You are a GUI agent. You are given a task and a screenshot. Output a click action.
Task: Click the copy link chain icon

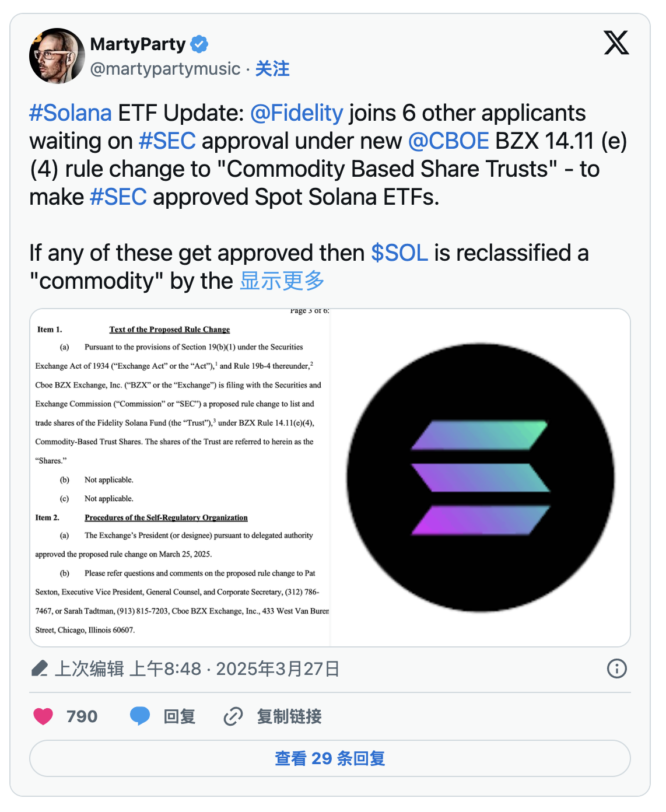point(233,716)
